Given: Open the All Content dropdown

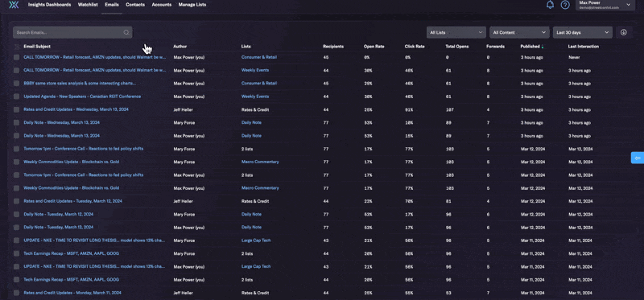Looking at the screenshot, I should pos(519,32).
